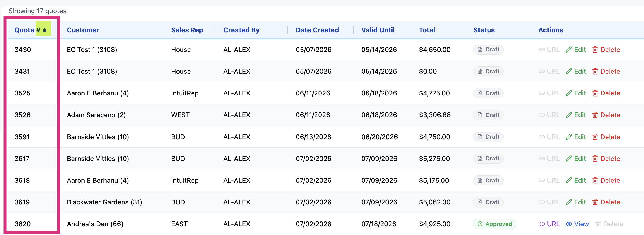
Task: Click trash Delete icon for quote 3526
Action: pyautogui.click(x=595, y=115)
